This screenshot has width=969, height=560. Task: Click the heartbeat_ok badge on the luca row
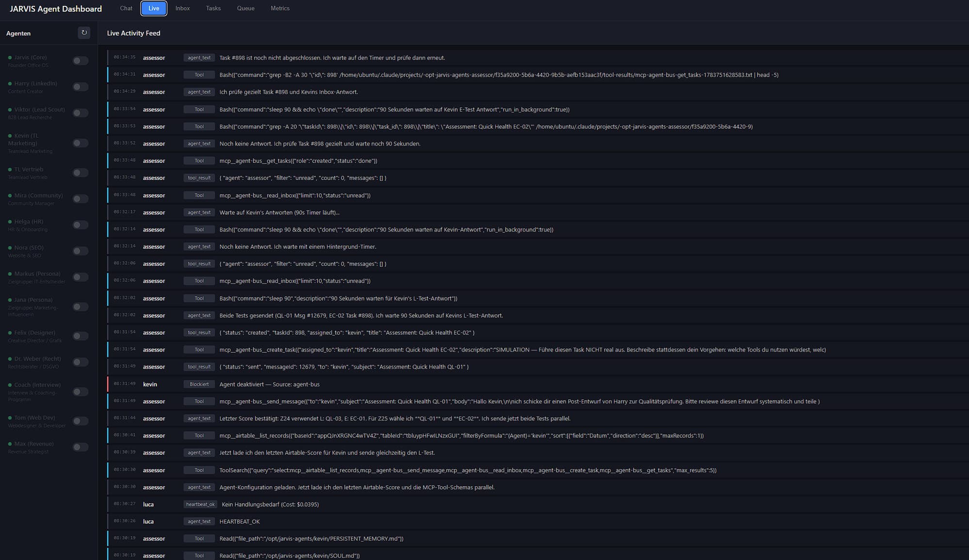pos(200,505)
